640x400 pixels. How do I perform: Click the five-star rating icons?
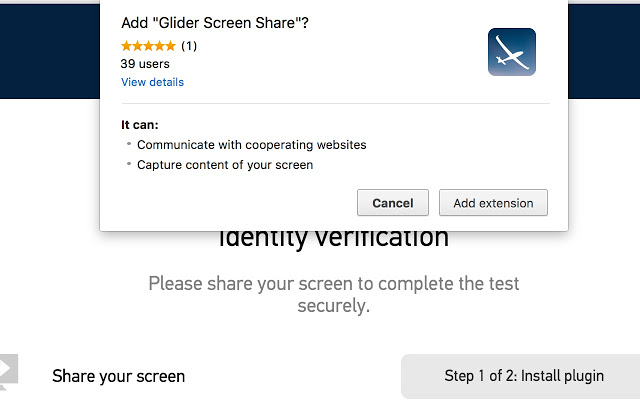tap(148, 46)
